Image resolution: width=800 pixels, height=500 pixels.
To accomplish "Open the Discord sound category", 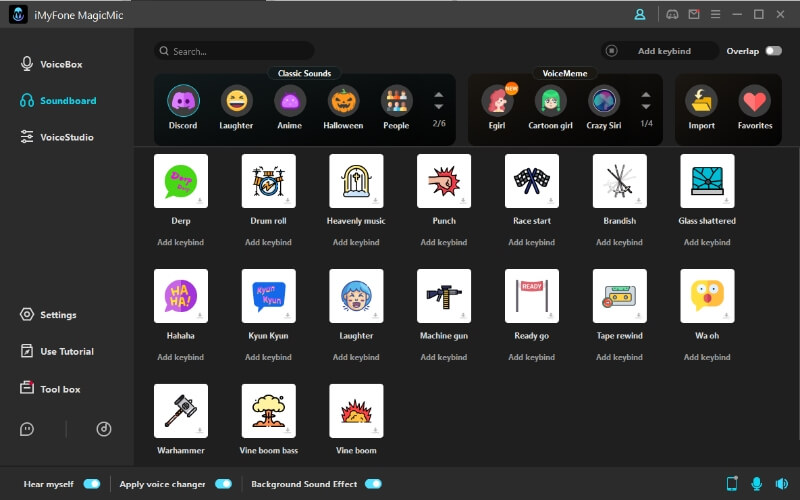I will [x=183, y=101].
